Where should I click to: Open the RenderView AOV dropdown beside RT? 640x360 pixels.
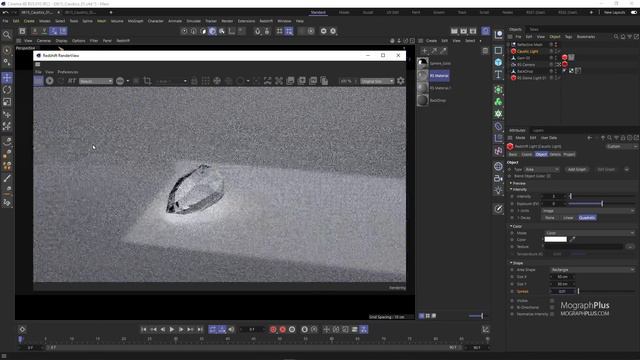96,81
